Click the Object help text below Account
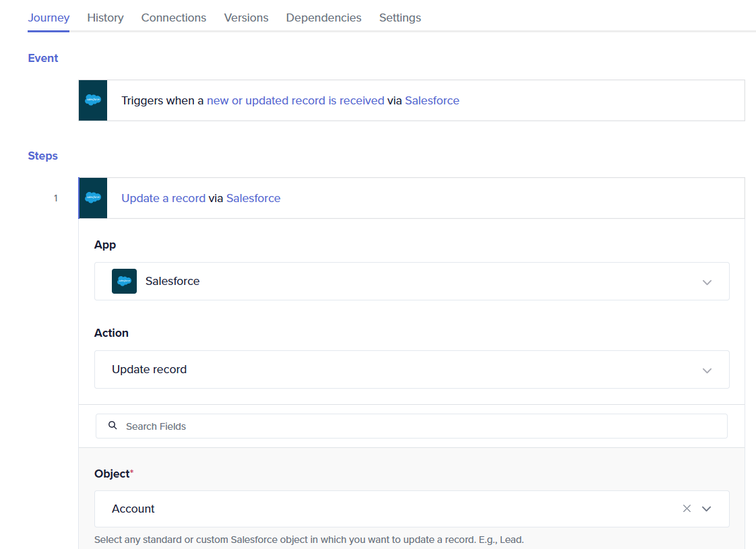Viewport: 756px width, 549px height. pyautogui.click(x=309, y=540)
